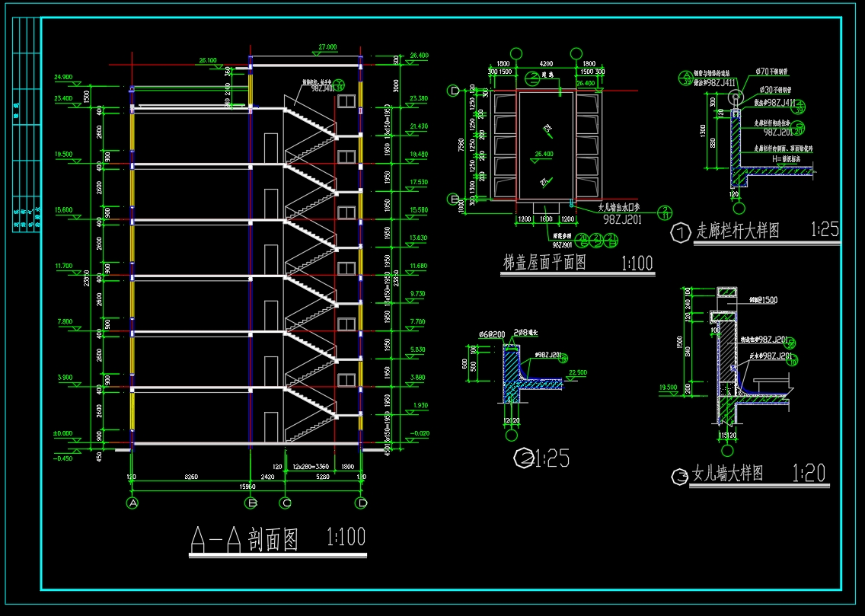Select the 1:100 scale beside 梯盖屋面平面图
The width and height of the screenshot is (865, 616).
637,263
